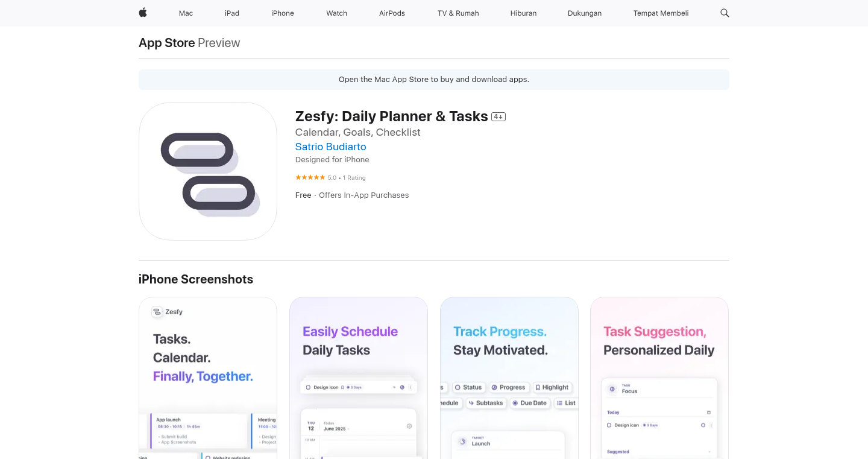Viewport: 868px width, 459px height.
Task: Click the 'Designed for iPhone' text
Action: [x=332, y=160]
